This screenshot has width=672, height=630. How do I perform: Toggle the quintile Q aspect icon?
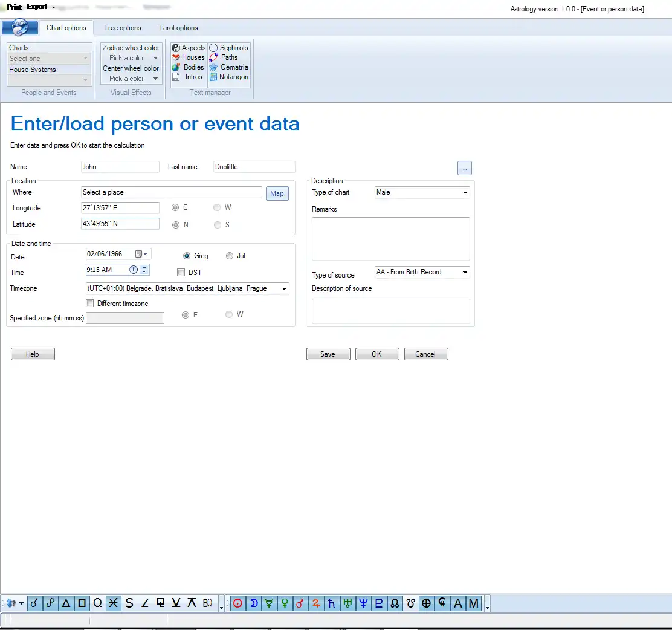(98, 603)
